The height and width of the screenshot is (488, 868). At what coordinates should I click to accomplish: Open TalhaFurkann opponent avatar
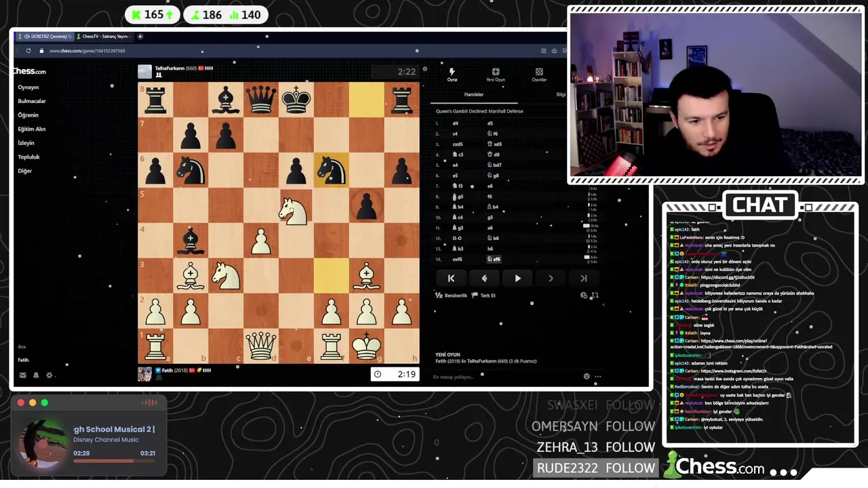pos(144,71)
